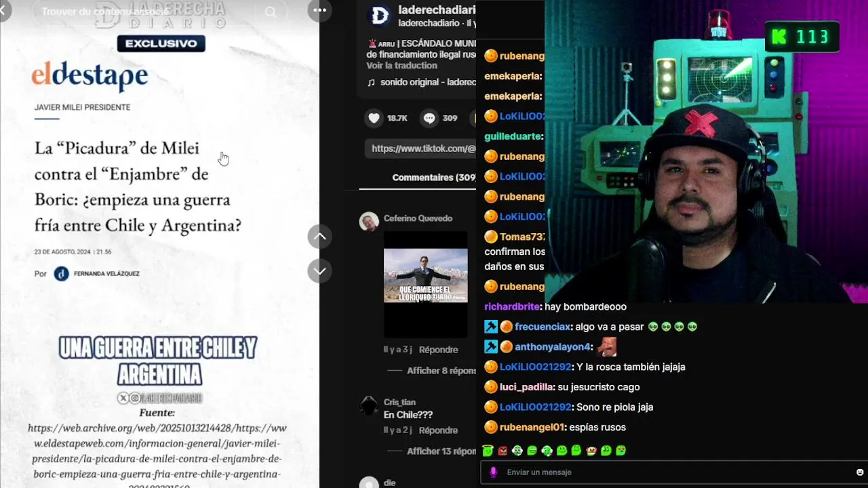The height and width of the screenshot is (488, 868).
Task: Reply to Cris_tian's comment with Répondre
Action: (x=438, y=430)
